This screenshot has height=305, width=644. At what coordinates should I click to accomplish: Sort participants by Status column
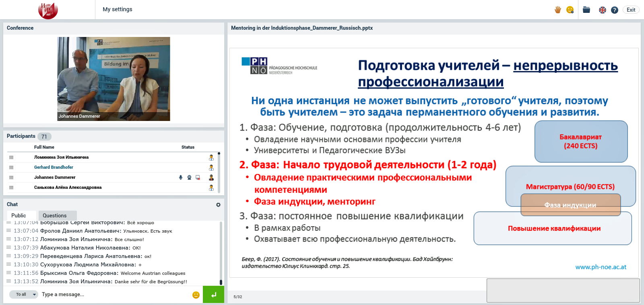click(x=188, y=147)
